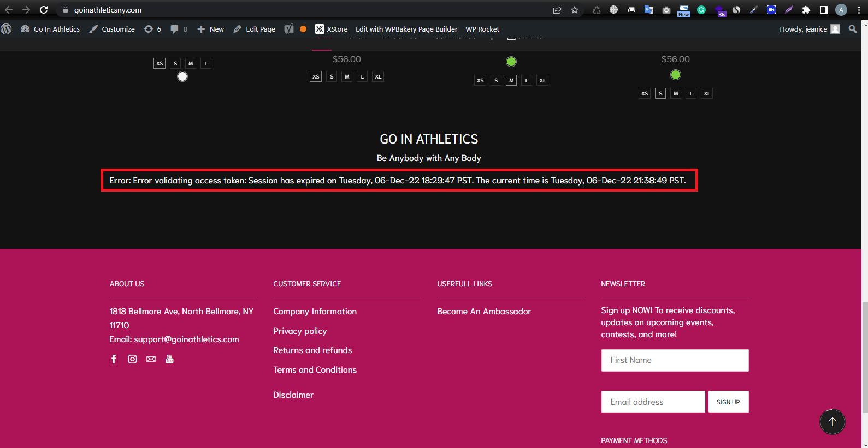The image size is (868, 448).
Task: Open Customize in the admin bar
Action: (112, 29)
